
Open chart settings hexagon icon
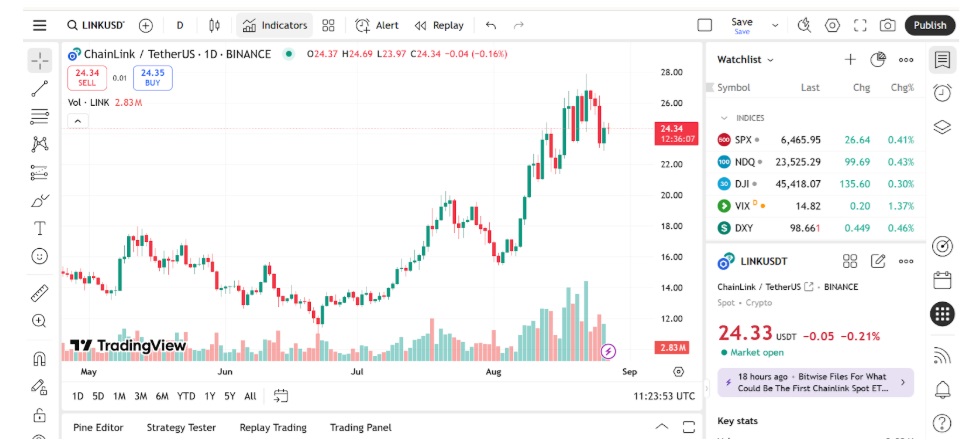pyautogui.click(x=833, y=25)
